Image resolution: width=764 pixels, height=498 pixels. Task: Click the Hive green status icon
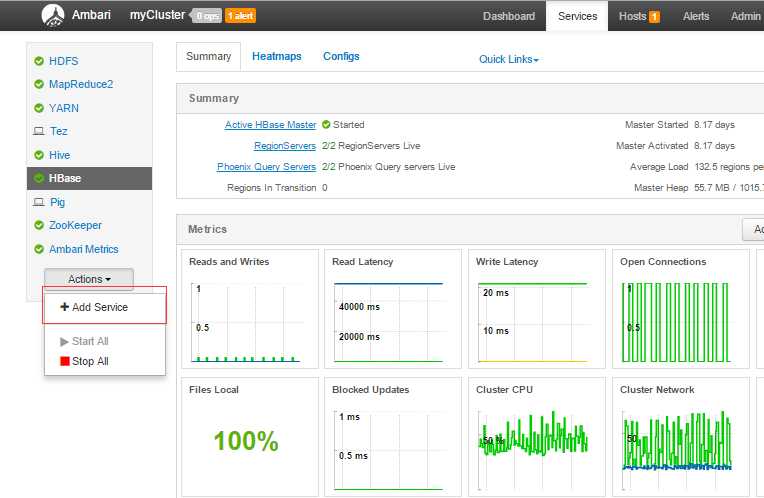(39, 155)
